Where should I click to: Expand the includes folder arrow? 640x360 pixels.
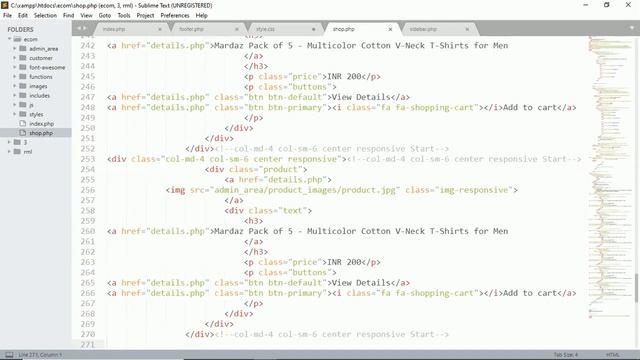[x=15, y=96]
